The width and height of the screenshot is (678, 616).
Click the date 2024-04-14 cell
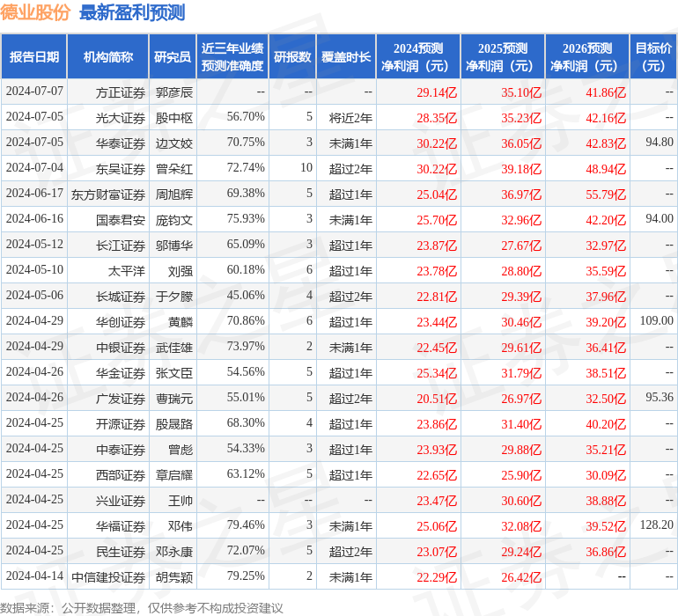click(34, 576)
